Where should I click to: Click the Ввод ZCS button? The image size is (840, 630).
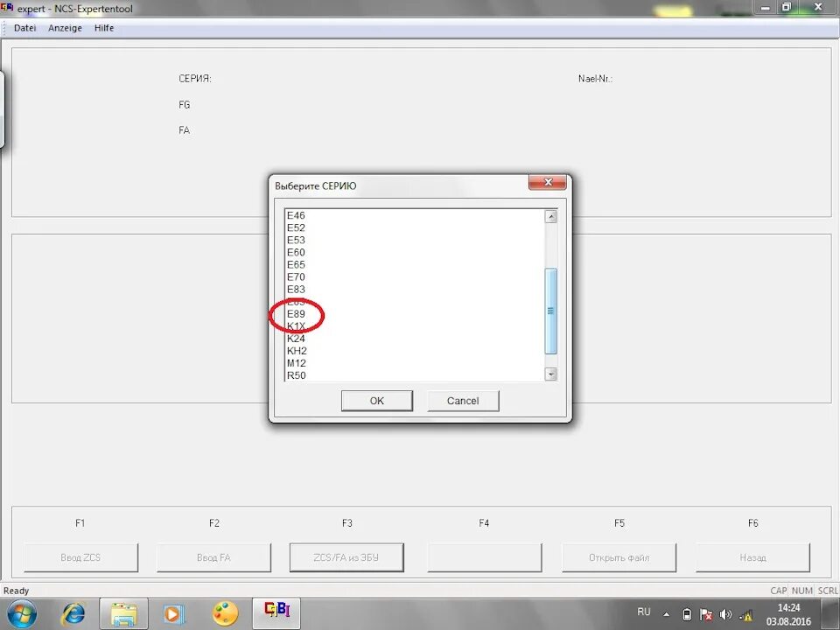pyautogui.click(x=80, y=557)
